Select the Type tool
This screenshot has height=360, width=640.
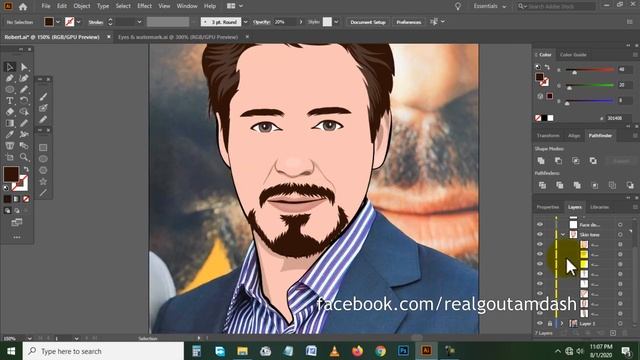[10, 100]
